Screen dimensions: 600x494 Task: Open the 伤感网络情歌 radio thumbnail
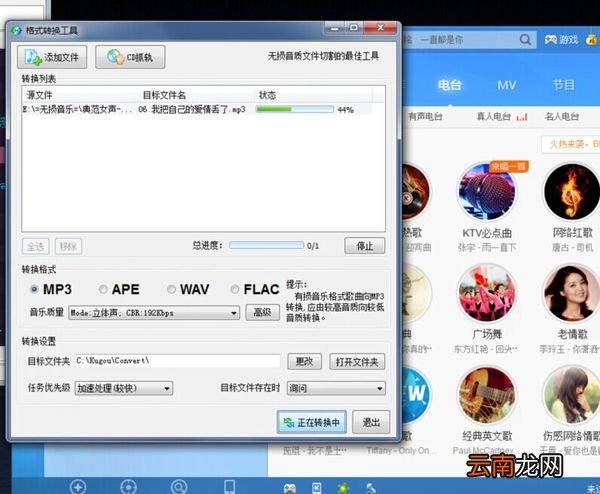pos(572,395)
